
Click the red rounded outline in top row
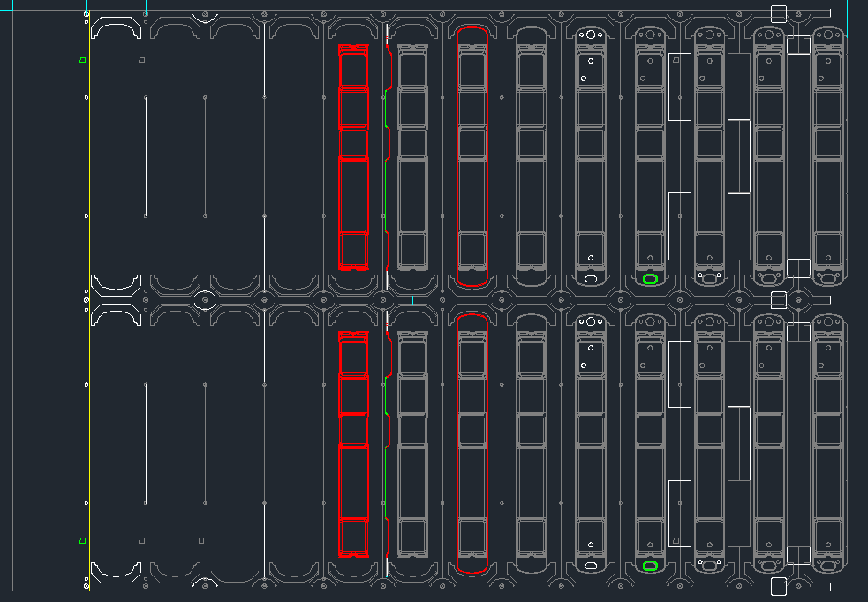pos(458,157)
